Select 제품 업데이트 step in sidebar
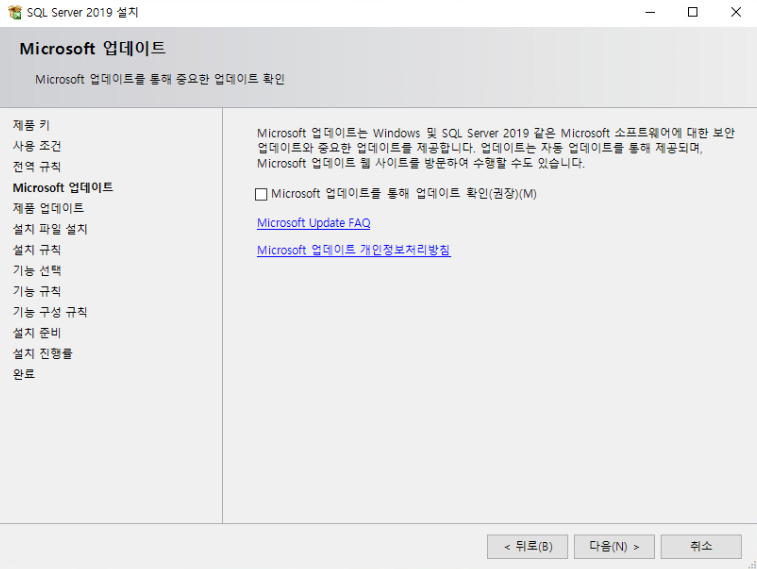This screenshot has width=757, height=569. (48, 208)
